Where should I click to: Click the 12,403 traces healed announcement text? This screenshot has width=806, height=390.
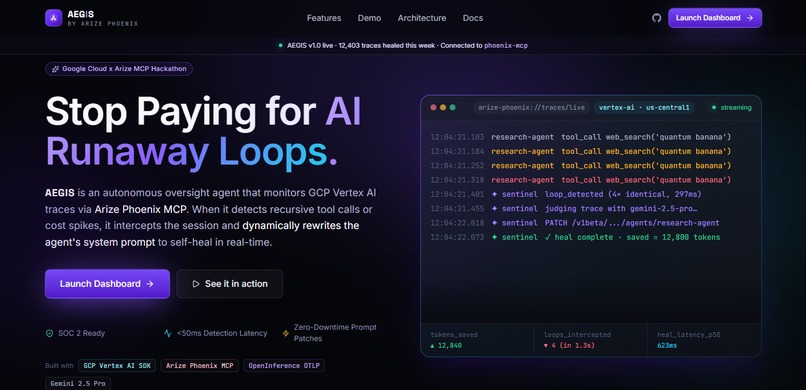pos(387,45)
